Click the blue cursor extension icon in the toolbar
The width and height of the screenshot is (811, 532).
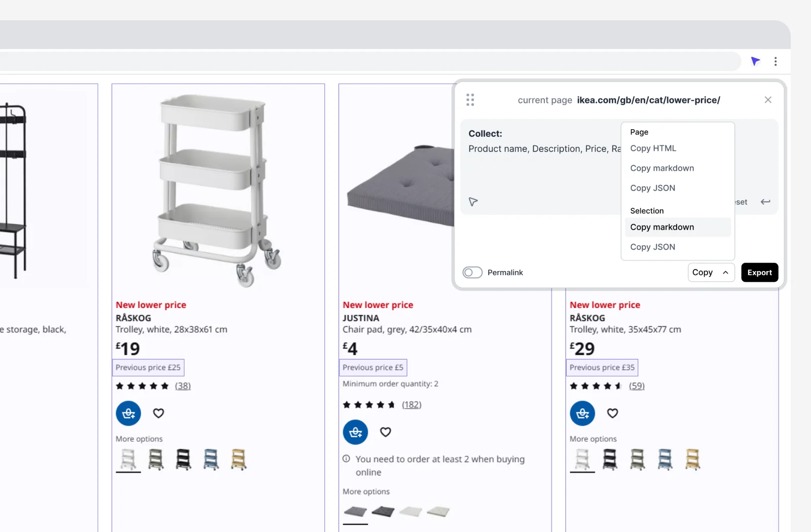tap(755, 61)
